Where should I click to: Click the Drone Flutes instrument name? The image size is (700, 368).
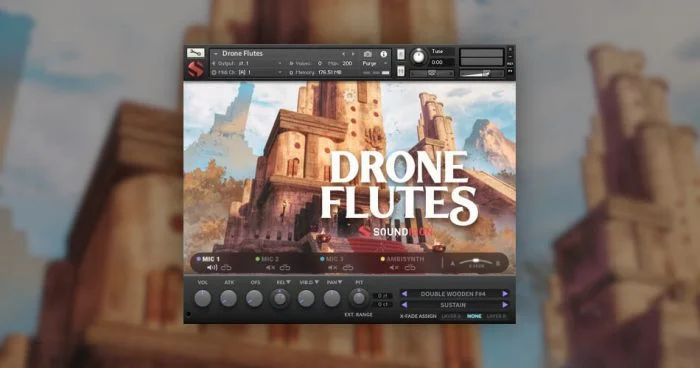coord(242,54)
